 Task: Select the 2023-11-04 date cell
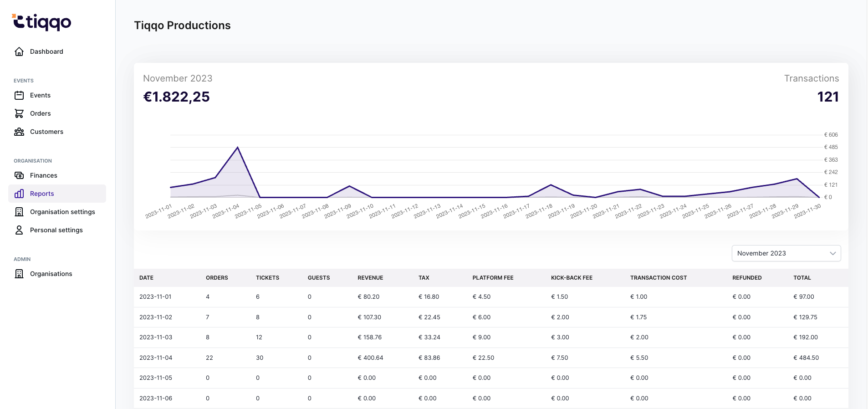pyautogui.click(x=156, y=358)
